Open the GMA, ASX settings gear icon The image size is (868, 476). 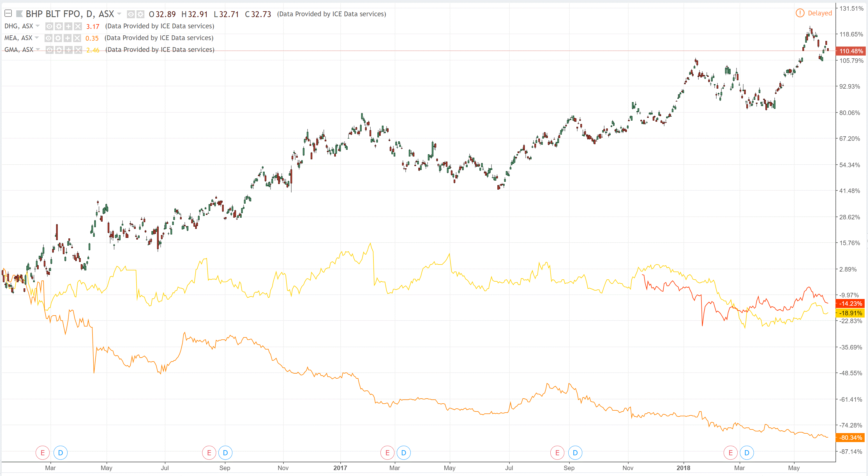click(x=59, y=50)
